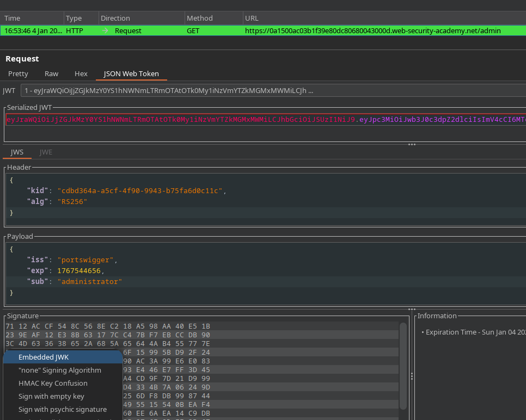Open the JWT selection dropdown
Screen dimensions: 526x420
[x=272, y=91]
